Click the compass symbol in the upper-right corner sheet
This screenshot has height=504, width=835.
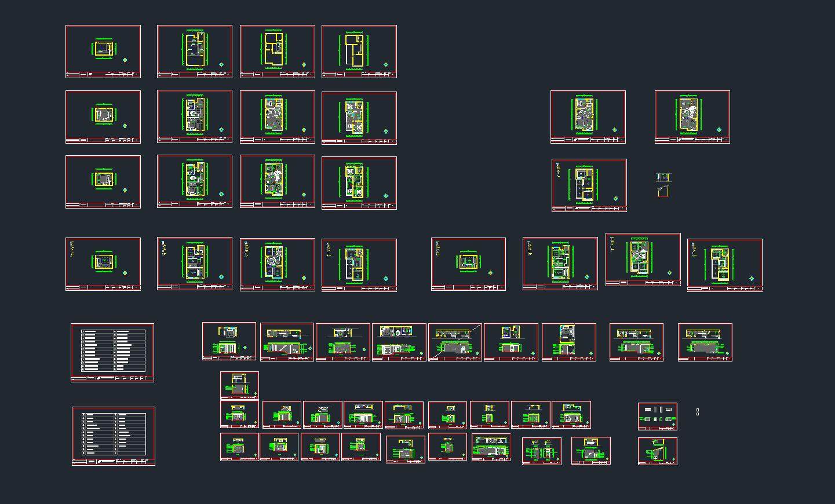719,130
